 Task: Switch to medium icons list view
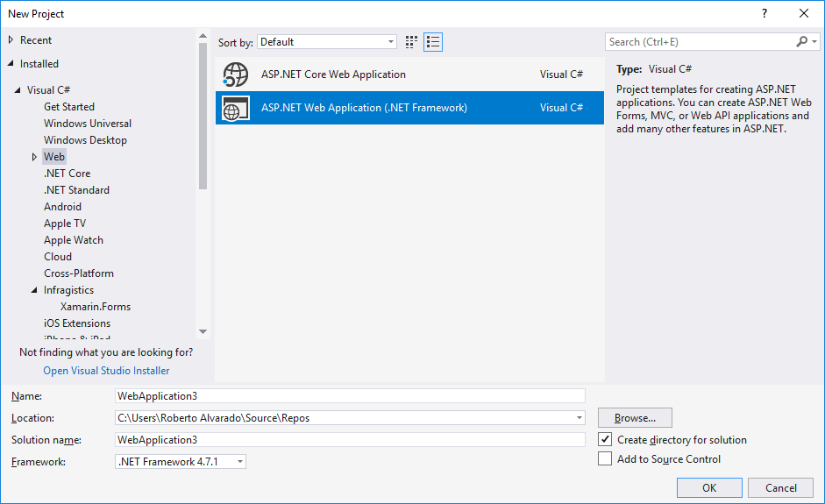[x=433, y=42]
